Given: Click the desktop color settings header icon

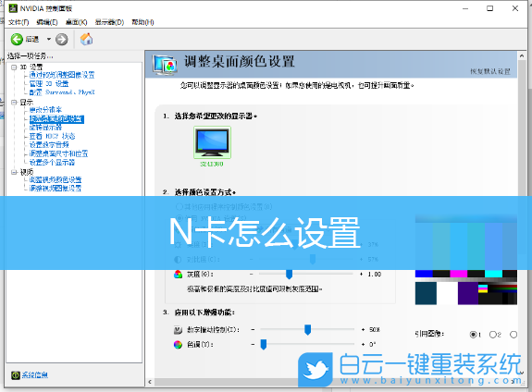Looking at the screenshot, I should click(x=165, y=65).
